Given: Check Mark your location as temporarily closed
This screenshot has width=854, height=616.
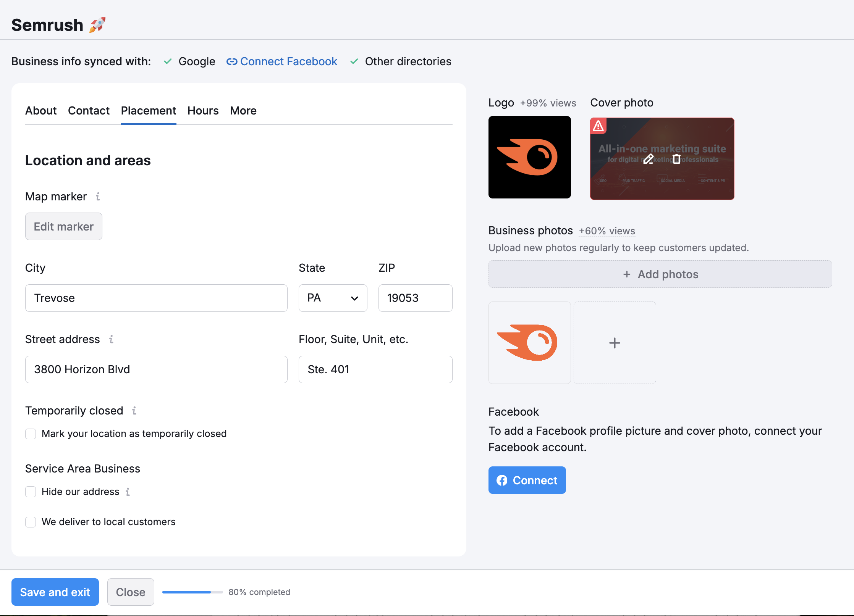Looking at the screenshot, I should pos(31,434).
